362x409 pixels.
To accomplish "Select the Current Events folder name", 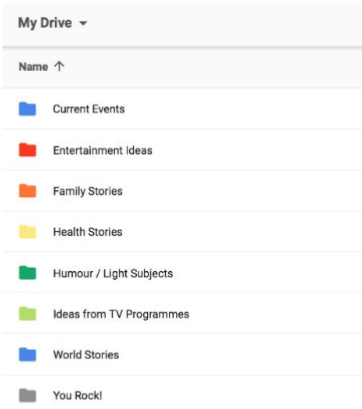I will pos(89,109).
